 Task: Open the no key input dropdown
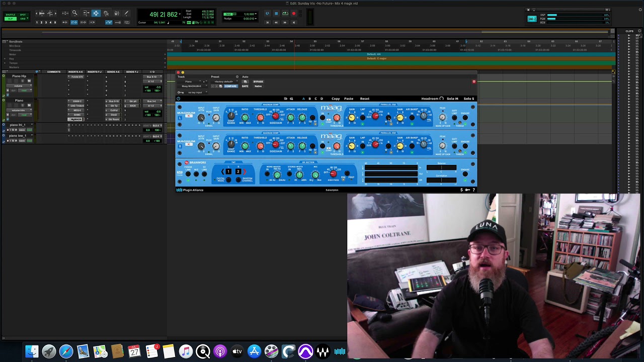coord(195,93)
